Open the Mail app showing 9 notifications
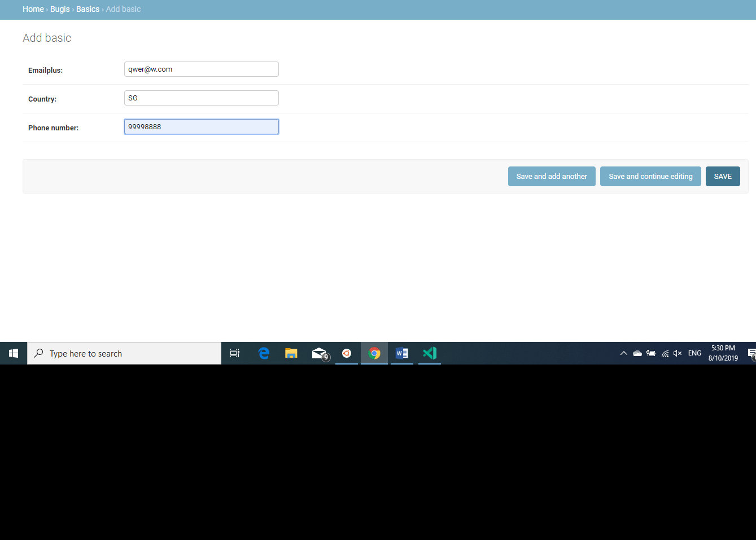Viewport: 756px width, 540px height. 318,353
